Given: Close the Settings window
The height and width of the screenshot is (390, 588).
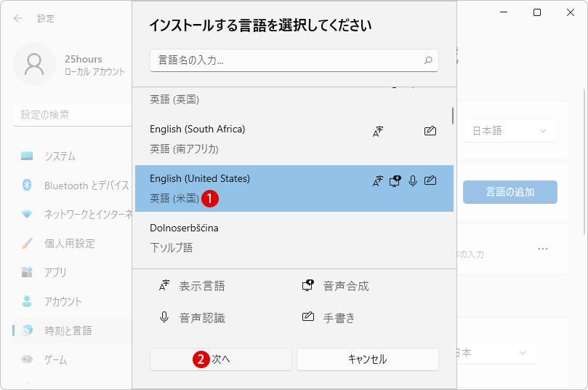Looking at the screenshot, I should click(571, 12).
